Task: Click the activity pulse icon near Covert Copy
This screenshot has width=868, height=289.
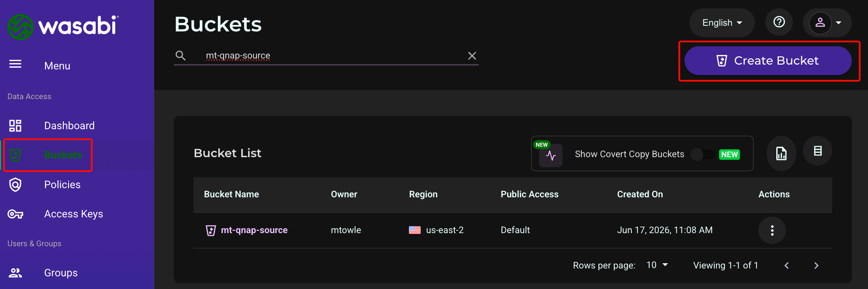Action: (x=551, y=155)
